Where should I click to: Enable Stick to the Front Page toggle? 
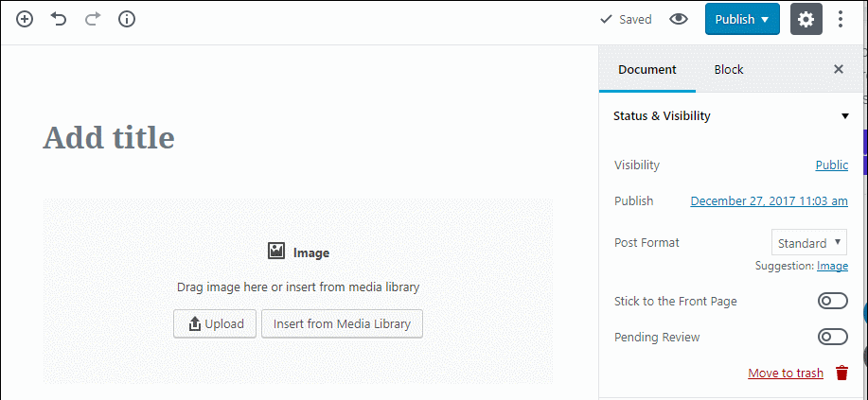pyautogui.click(x=833, y=302)
